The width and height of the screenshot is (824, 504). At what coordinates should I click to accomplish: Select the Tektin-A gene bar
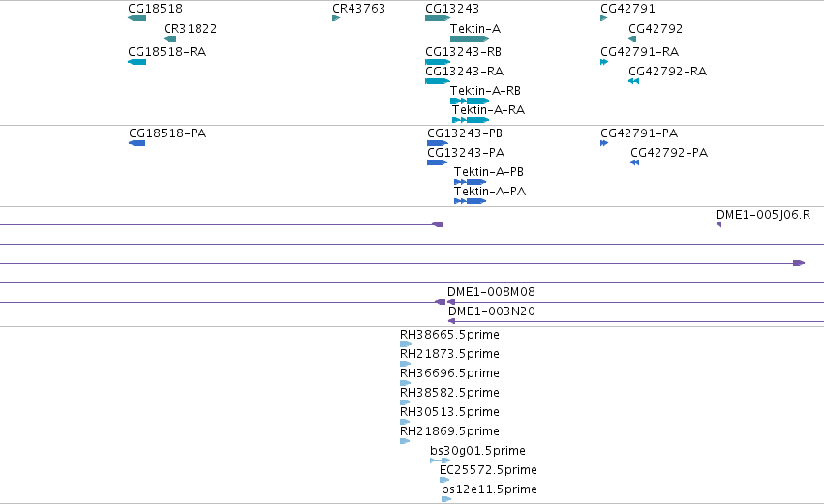[x=470, y=39]
